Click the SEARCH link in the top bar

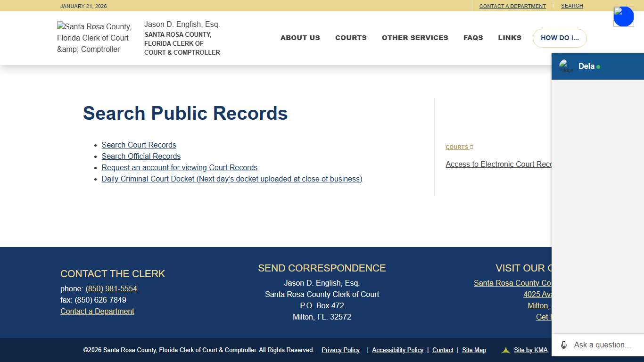[572, 6]
